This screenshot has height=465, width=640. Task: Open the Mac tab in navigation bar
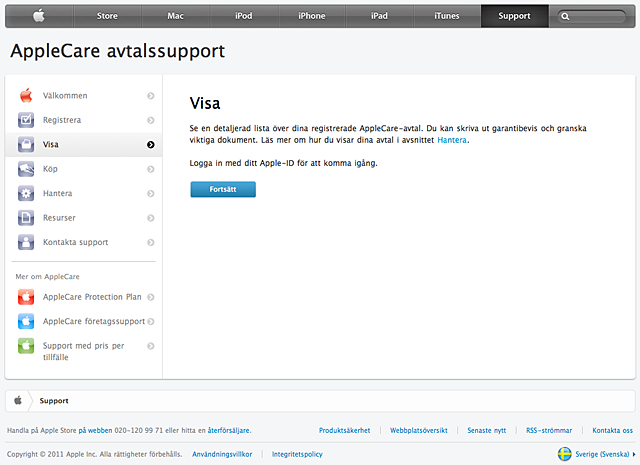click(x=175, y=16)
